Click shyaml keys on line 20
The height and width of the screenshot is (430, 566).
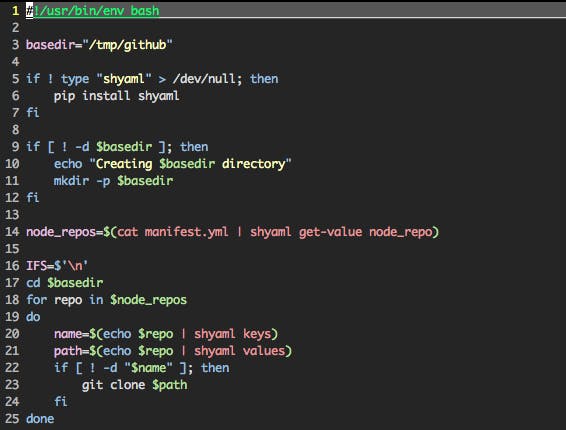point(236,334)
